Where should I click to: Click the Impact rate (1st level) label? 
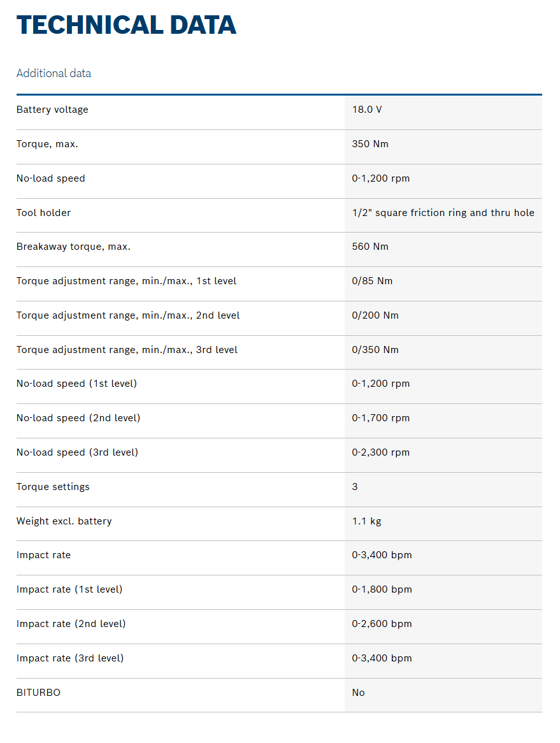[x=69, y=589]
